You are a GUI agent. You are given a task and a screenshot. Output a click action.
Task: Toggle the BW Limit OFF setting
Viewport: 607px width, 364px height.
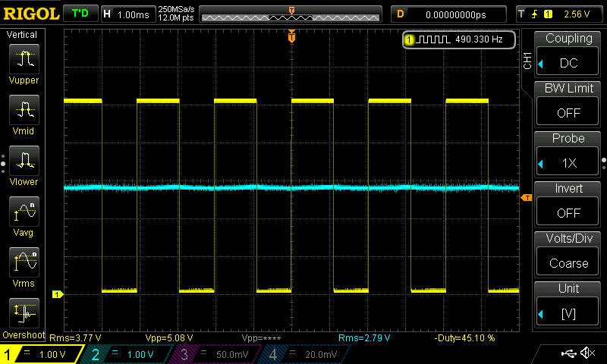coord(568,112)
